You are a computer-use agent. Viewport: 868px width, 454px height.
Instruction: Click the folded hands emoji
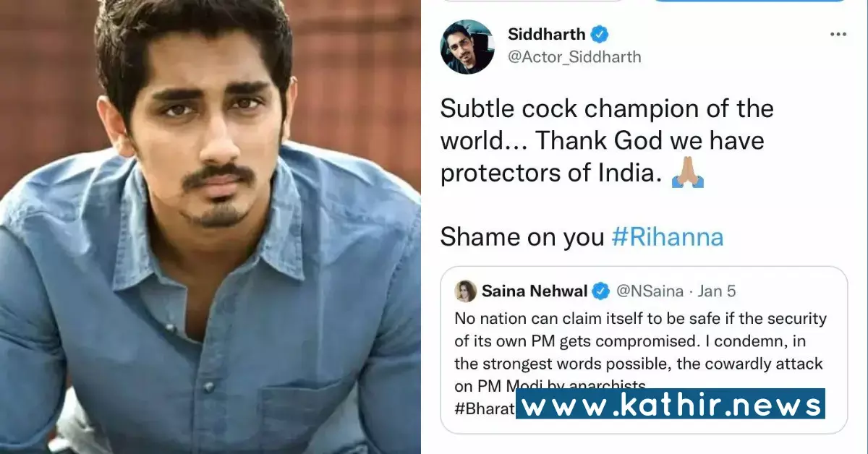click(687, 176)
